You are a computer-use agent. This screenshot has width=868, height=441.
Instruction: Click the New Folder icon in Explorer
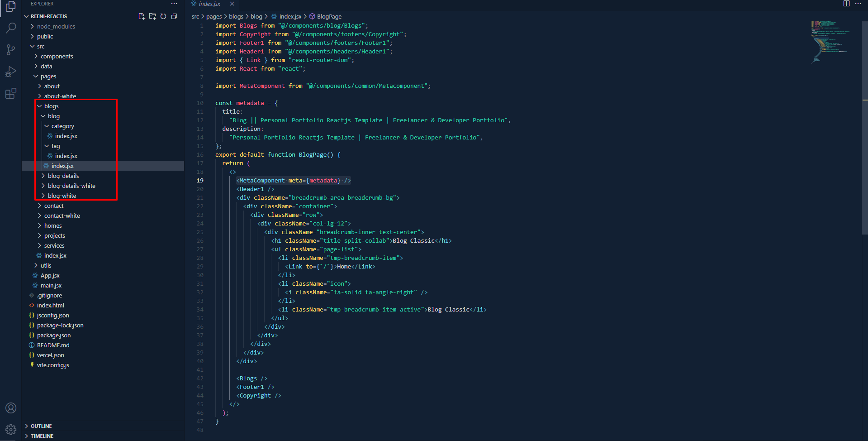[x=152, y=16]
